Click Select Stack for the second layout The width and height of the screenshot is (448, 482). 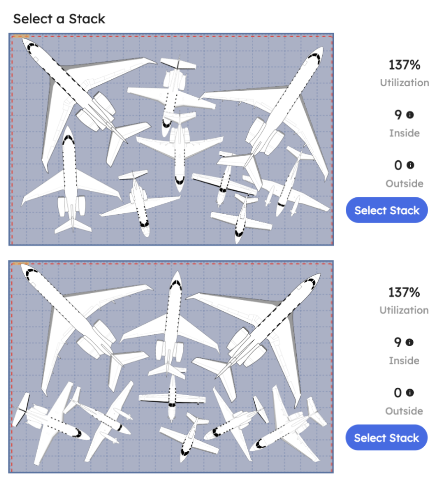387,438
